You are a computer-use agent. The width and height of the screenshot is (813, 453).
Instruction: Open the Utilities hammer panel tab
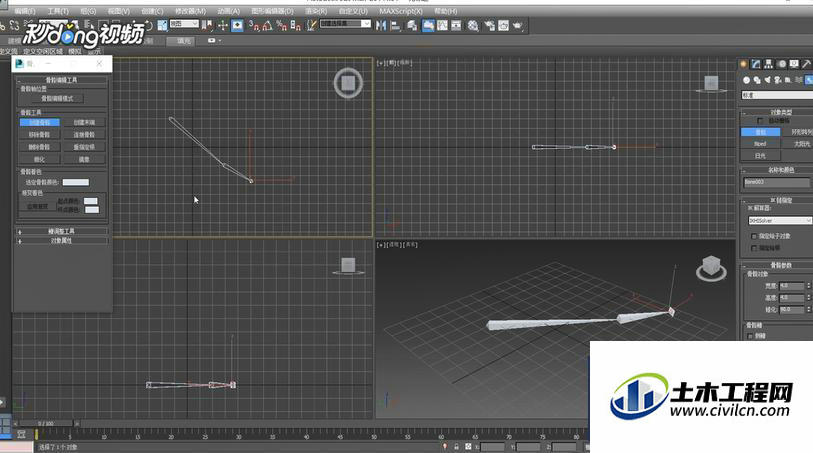[806, 64]
